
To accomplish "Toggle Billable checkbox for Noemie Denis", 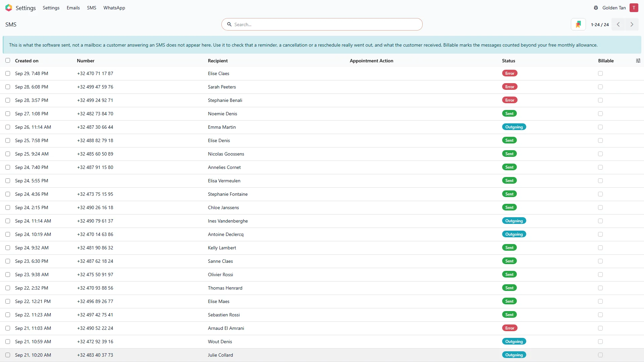I will point(600,114).
